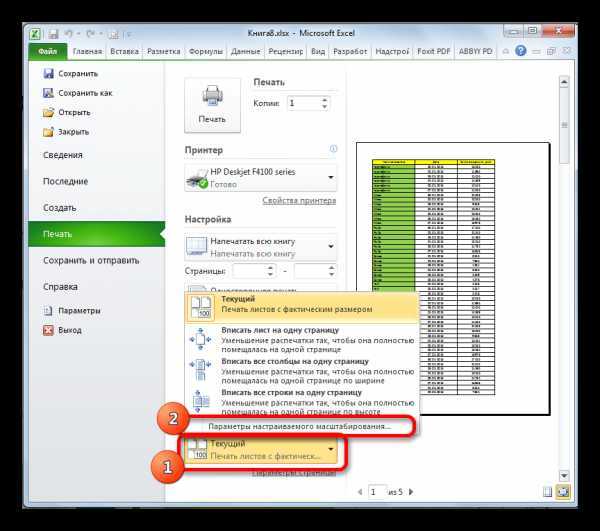
Task: Click the Save icon in quick access toolbar
Action: (x=53, y=34)
